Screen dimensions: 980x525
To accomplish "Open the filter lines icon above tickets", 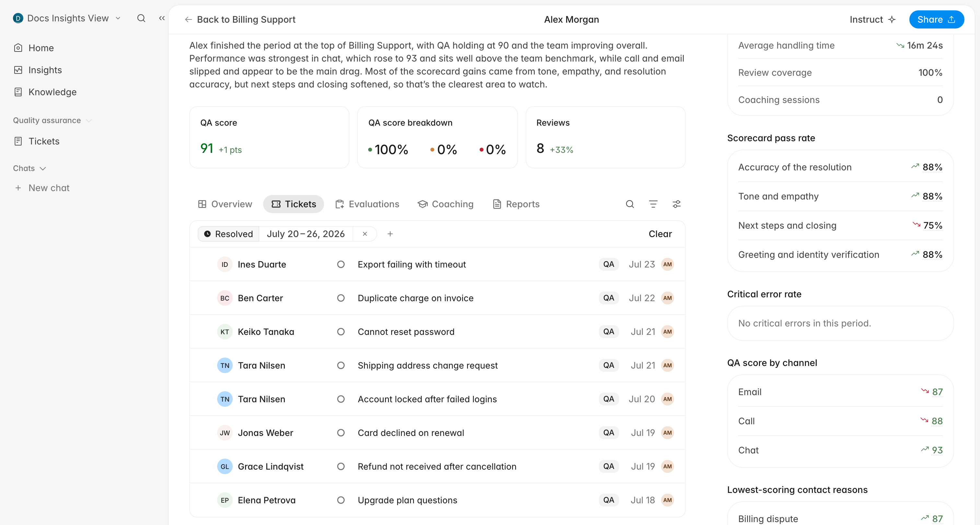I will [x=653, y=204].
